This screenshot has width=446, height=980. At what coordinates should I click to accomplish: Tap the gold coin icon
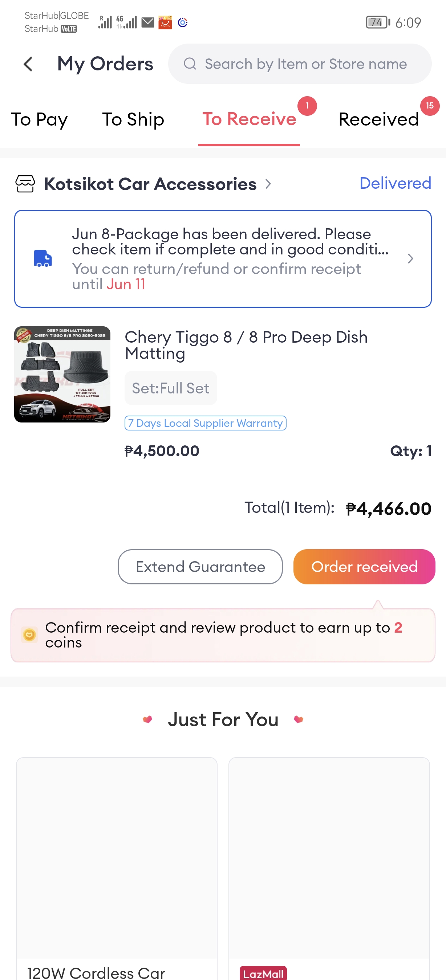(29, 634)
